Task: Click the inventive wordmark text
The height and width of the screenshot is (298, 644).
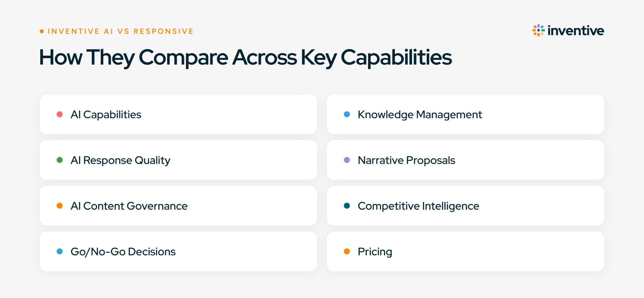Action: (576, 30)
